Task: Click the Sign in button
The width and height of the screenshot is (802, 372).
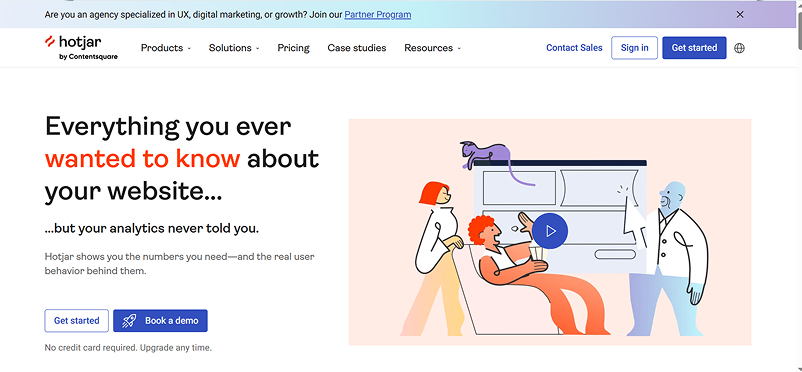Action: click(x=634, y=48)
